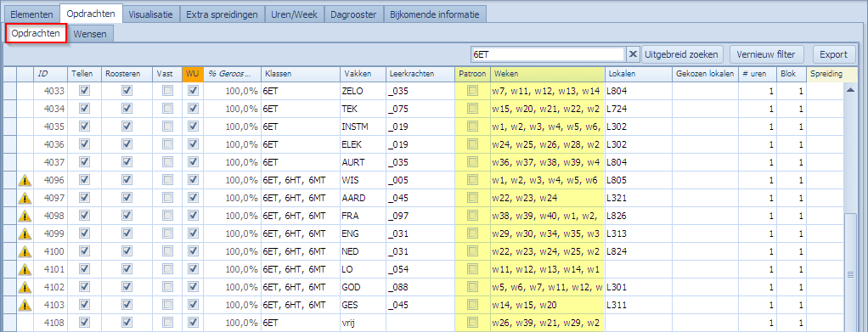Click room cell L724 in TEK row
This screenshot has width=868, height=332.
pyautogui.click(x=638, y=109)
